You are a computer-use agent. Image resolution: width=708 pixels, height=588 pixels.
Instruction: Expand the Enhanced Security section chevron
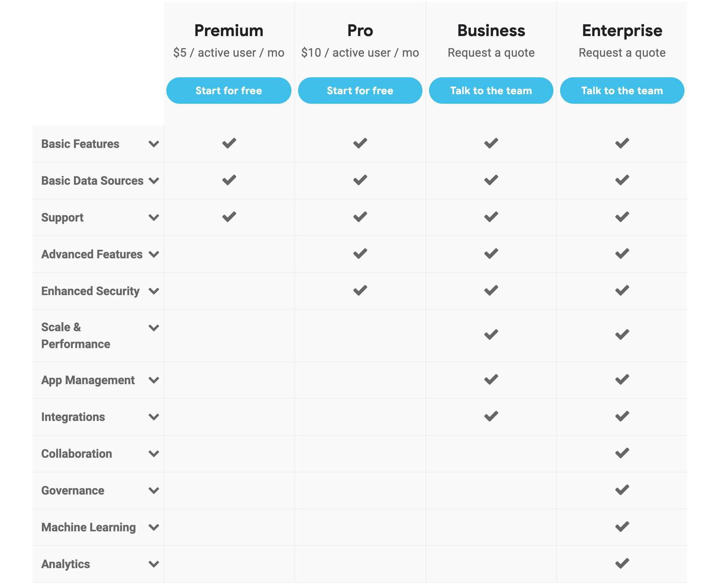pos(154,291)
